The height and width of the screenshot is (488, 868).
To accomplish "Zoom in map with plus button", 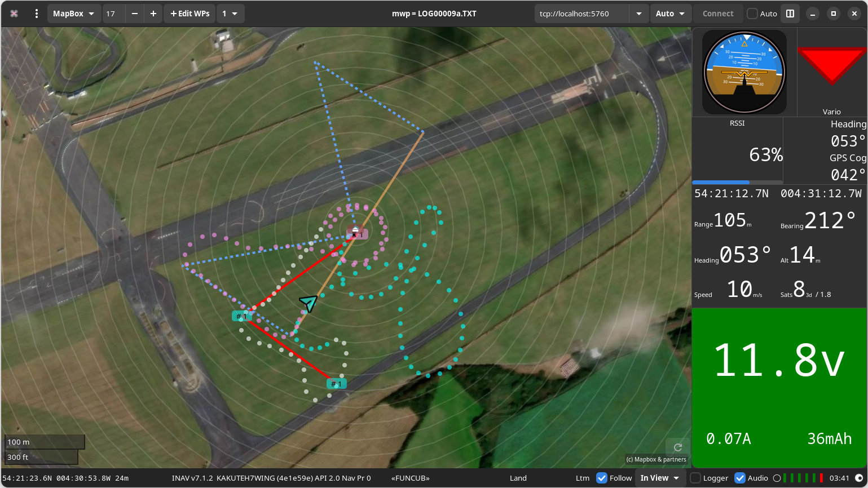I will coord(153,14).
